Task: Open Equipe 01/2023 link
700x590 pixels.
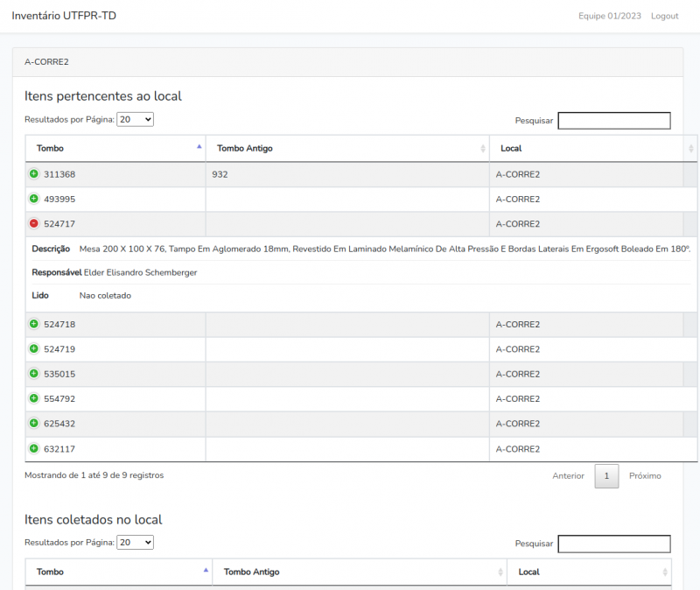Action: [609, 16]
